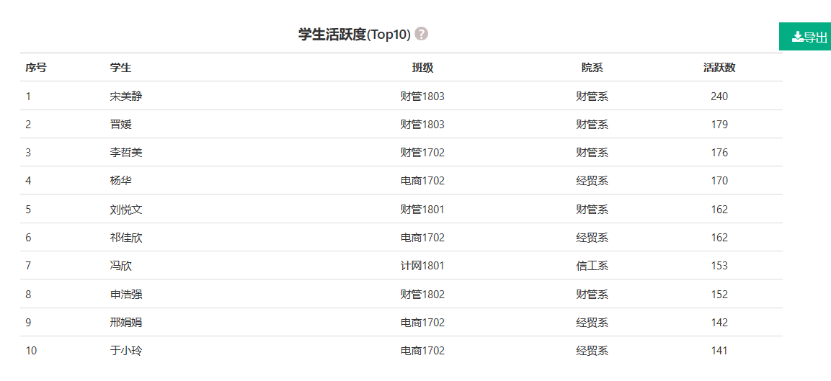Select student 申浩强 in row 8
This screenshot has height=381, width=831.
pos(126,294)
